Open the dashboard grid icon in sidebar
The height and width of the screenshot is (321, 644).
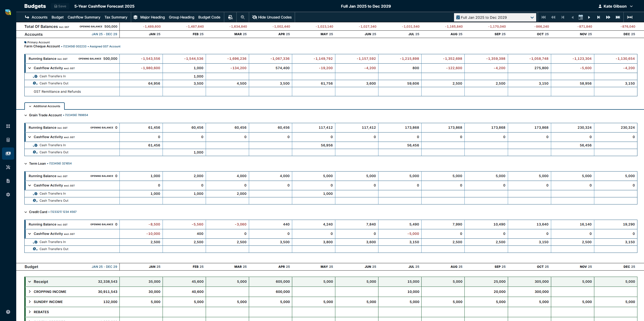[x=8, y=126]
